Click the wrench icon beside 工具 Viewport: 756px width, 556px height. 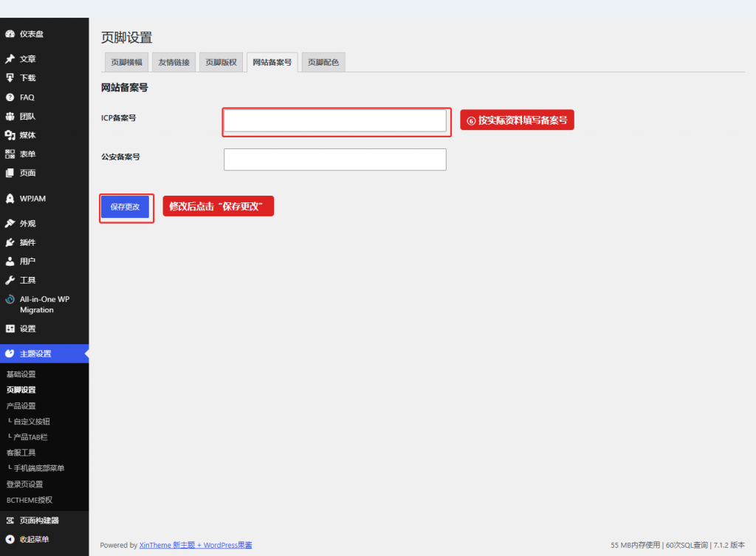click(10, 280)
